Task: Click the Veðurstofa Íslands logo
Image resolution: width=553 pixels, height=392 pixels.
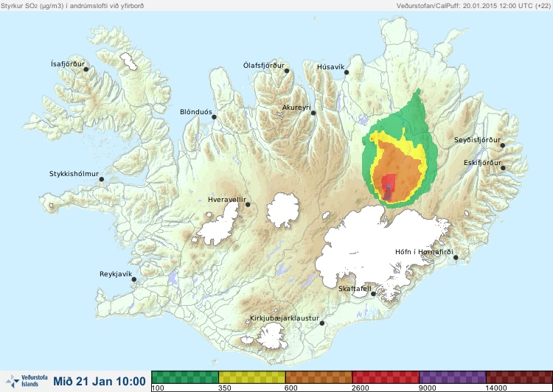Action: pos(27,381)
